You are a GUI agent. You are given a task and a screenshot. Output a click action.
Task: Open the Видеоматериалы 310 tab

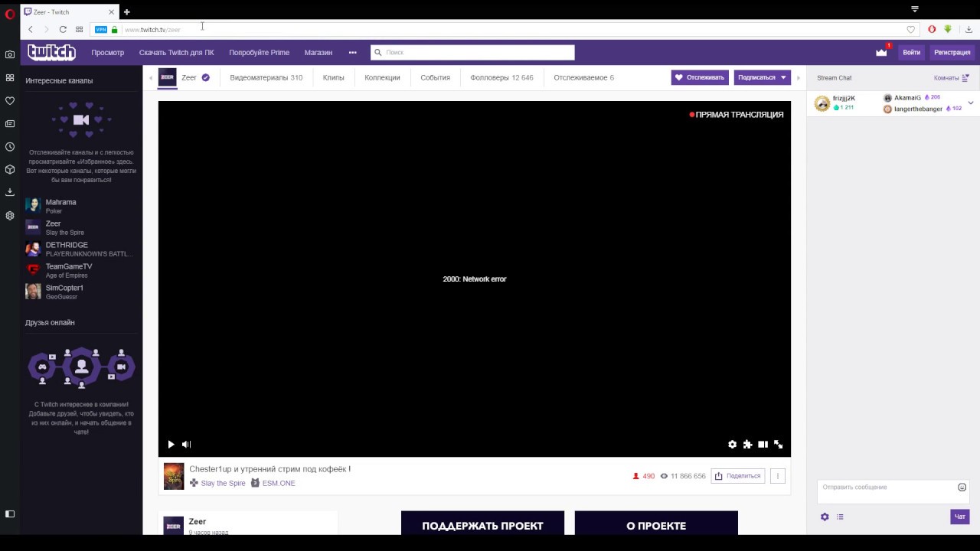tap(266, 77)
